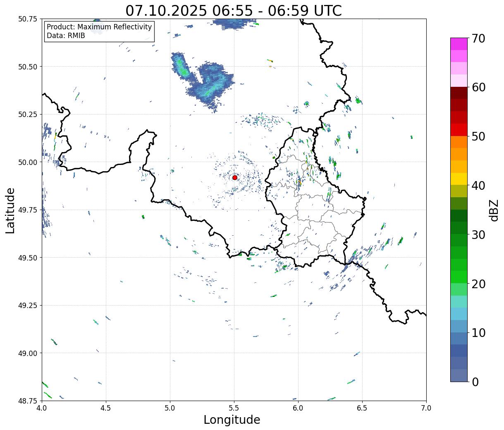This screenshot has height=430, width=504.
Task: Click the colorbar tick label 60
Action: (478, 87)
